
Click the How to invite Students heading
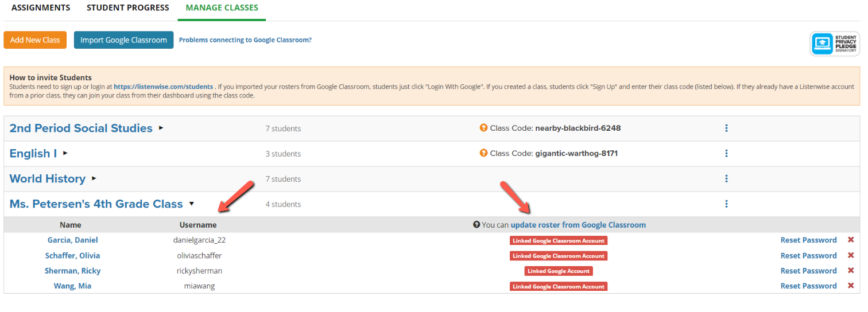(x=51, y=77)
